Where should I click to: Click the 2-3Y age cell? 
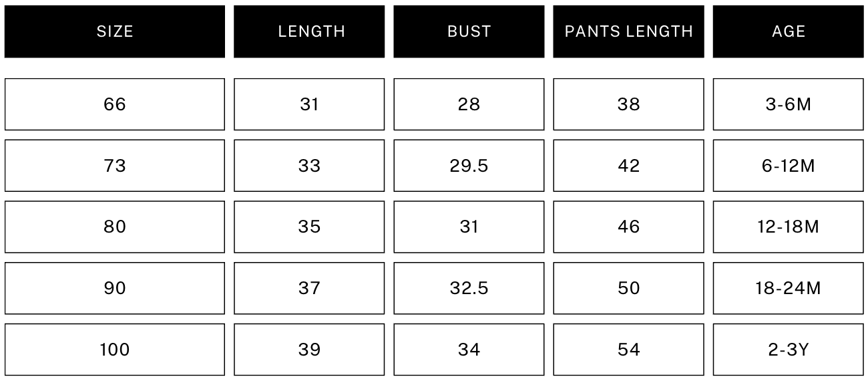click(x=788, y=350)
